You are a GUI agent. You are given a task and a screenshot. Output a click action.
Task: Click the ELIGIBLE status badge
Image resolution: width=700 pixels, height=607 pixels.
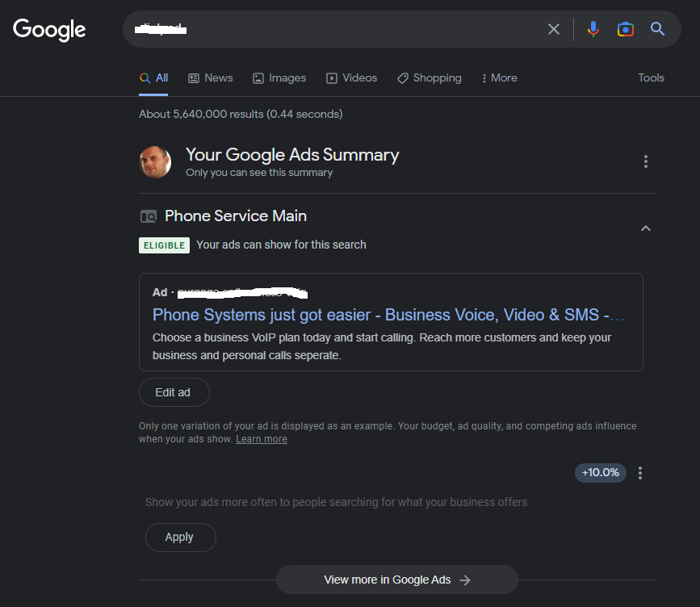pos(164,245)
